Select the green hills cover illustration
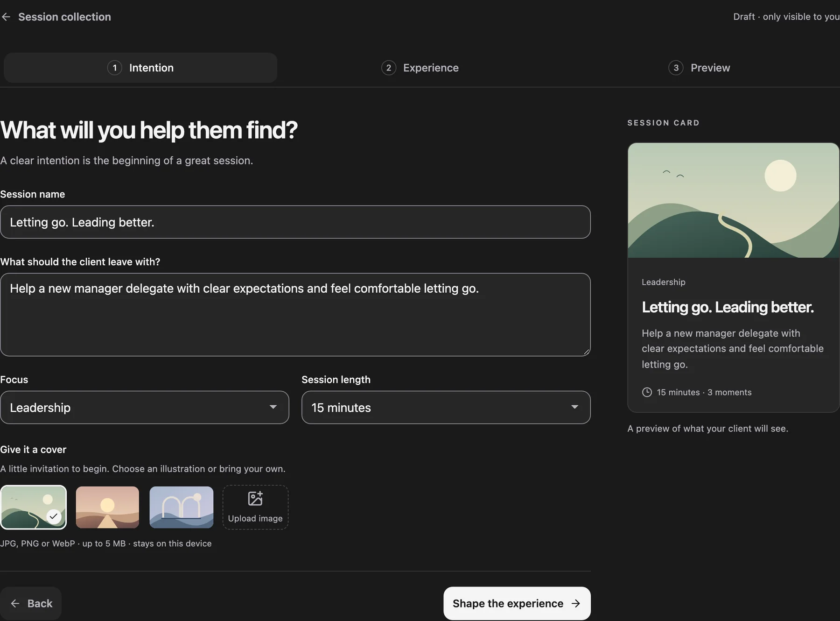 [x=34, y=507]
